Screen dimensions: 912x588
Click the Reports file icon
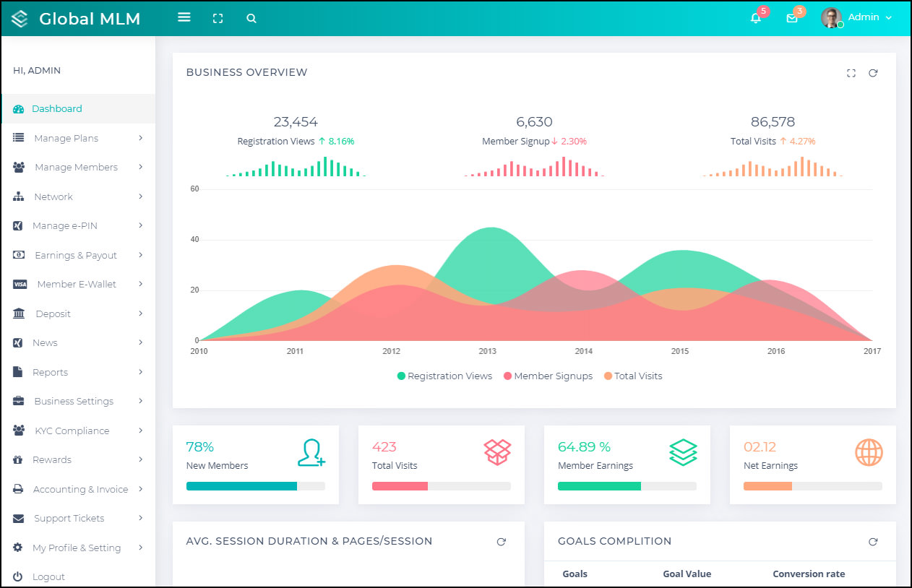pyautogui.click(x=18, y=372)
